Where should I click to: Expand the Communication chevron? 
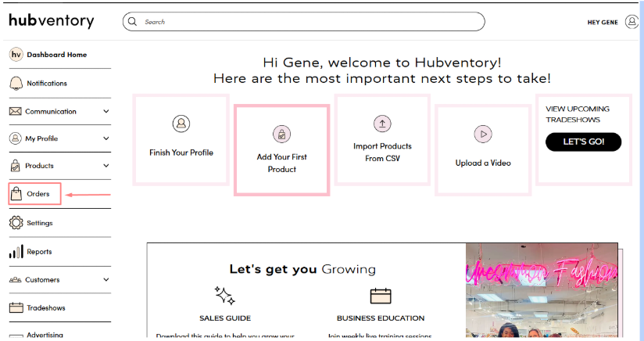tap(106, 111)
